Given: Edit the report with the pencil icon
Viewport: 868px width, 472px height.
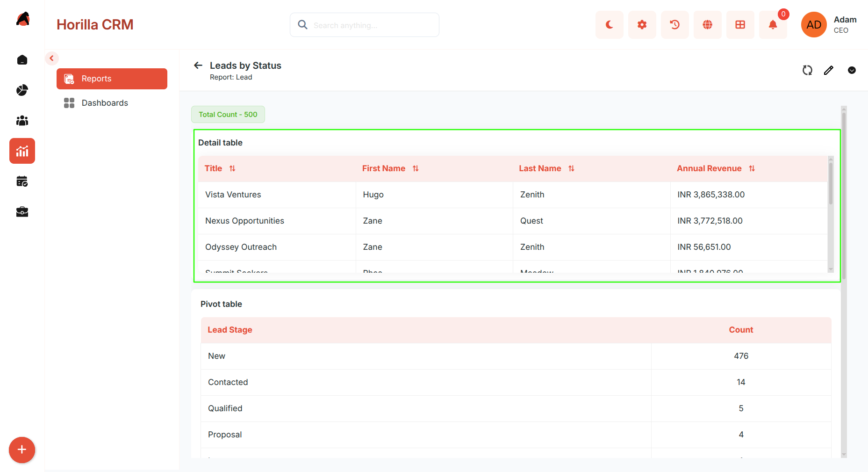Looking at the screenshot, I should click(x=829, y=70).
